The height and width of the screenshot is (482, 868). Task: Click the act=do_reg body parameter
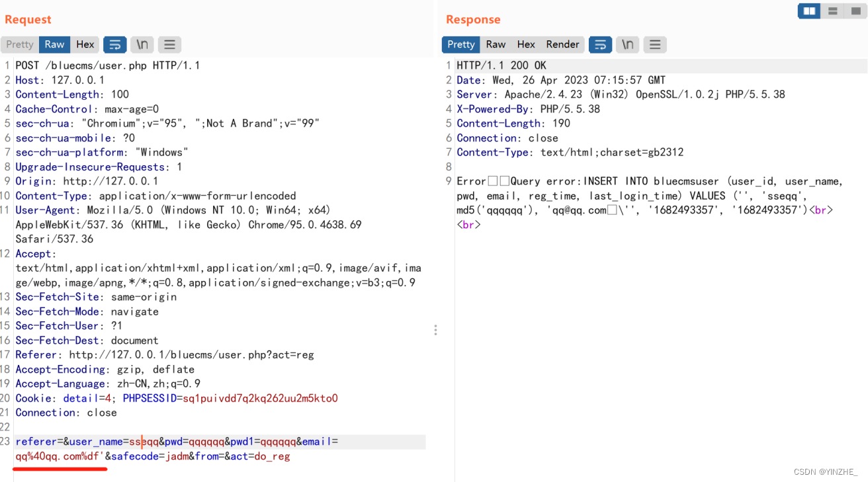pyautogui.click(x=260, y=456)
